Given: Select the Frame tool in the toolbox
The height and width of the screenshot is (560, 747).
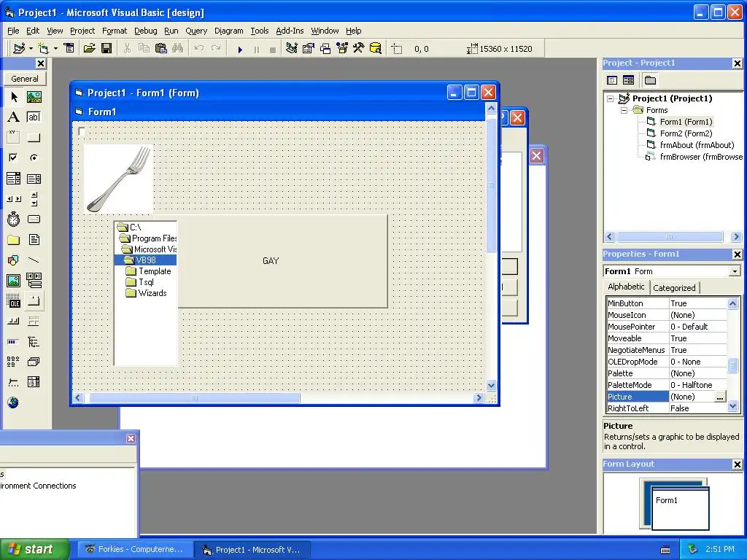Looking at the screenshot, I should click(14, 138).
